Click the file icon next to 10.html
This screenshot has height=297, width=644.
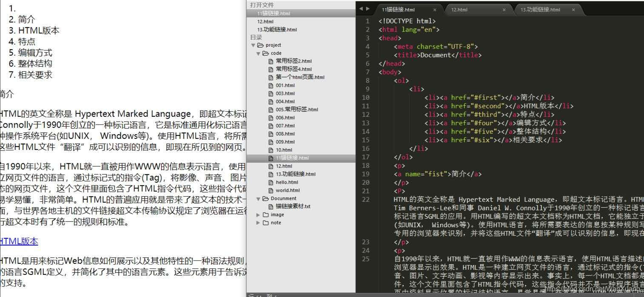coord(271,150)
